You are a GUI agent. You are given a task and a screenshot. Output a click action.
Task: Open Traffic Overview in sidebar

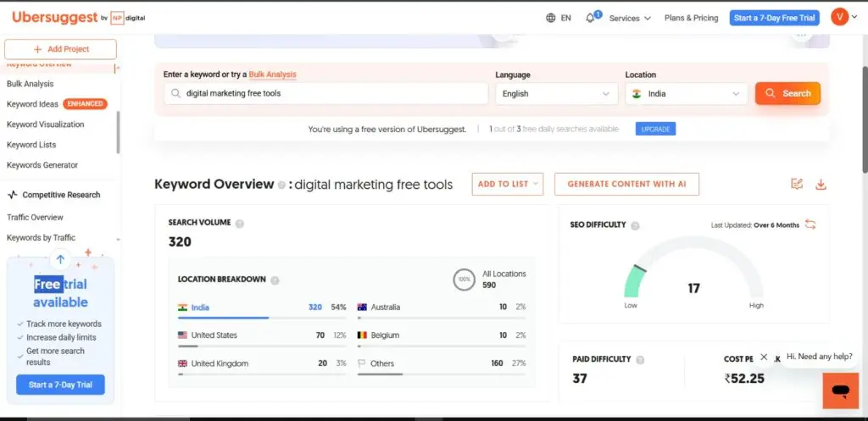35,218
